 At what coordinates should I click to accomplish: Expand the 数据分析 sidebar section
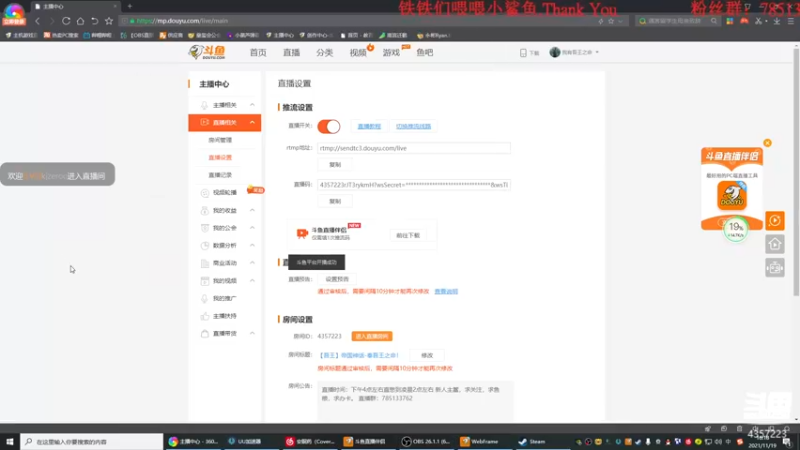pos(253,245)
